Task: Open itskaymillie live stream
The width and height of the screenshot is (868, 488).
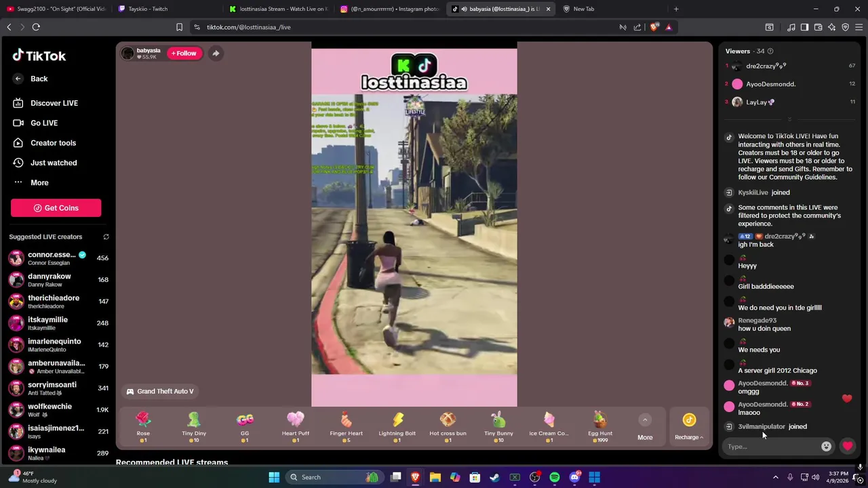Action: [58, 323]
